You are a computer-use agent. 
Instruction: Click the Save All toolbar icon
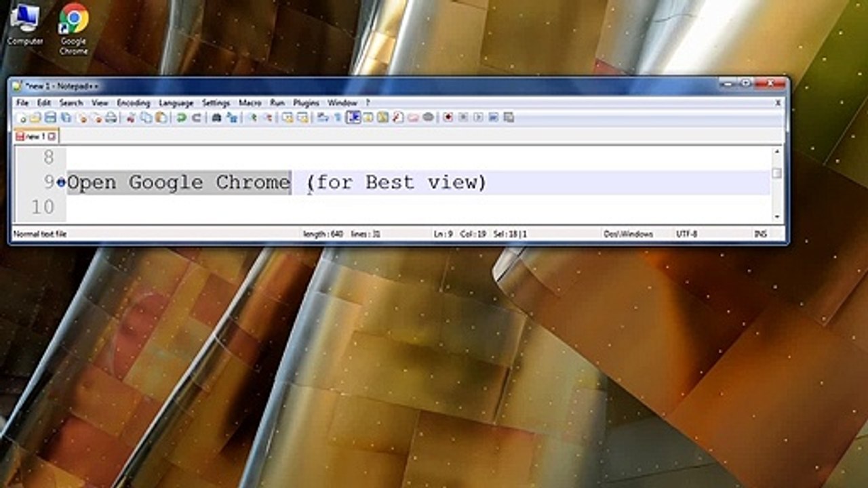pyautogui.click(x=66, y=117)
